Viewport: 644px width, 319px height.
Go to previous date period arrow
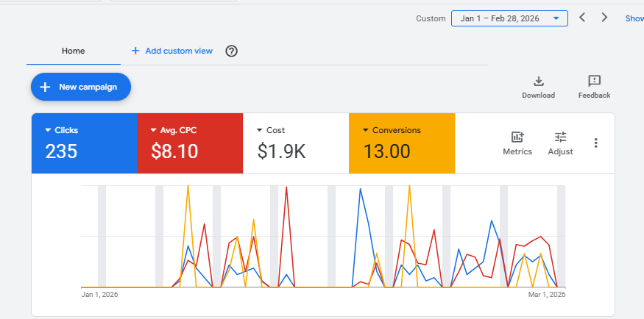pyautogui.click(x=582, y=18)
